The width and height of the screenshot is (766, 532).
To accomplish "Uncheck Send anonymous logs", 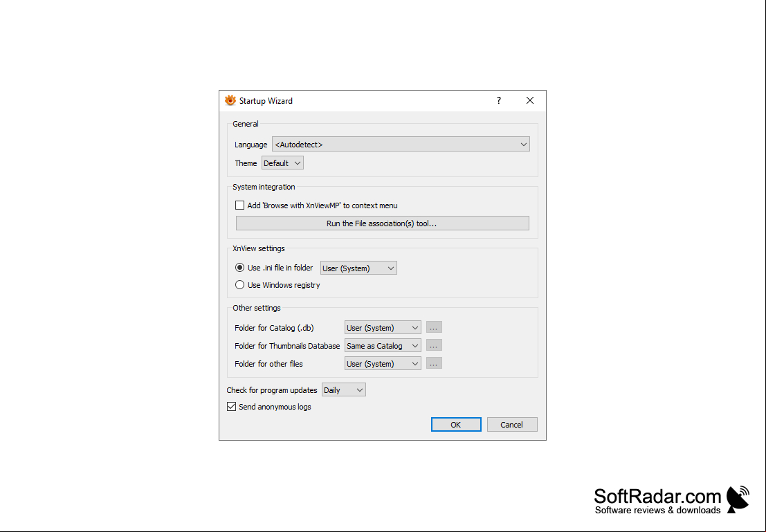I will (232, 407).
